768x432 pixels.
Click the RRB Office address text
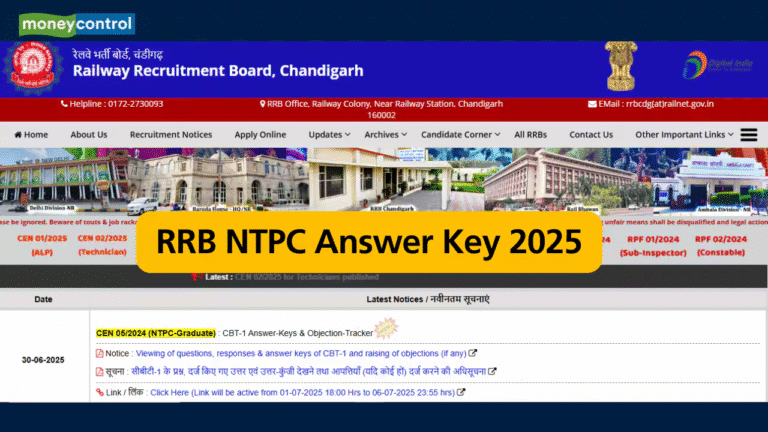[385, 109]
